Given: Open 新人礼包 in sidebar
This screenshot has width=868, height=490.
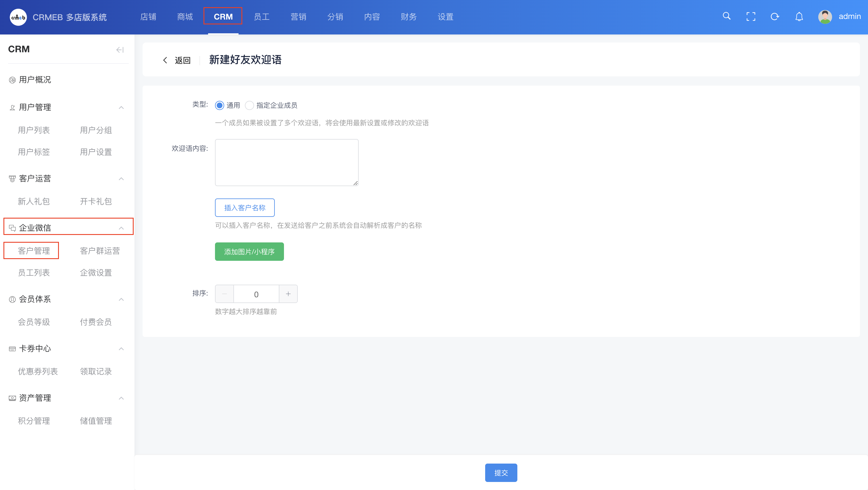Looking at the screenshot, I should pos(34,201).
